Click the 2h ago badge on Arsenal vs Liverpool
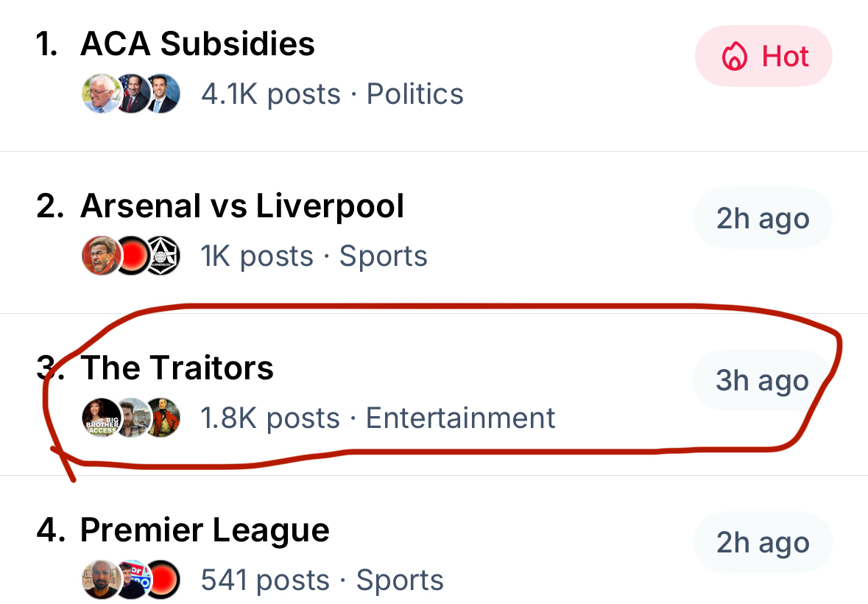The image size is (868, 604). (x=762, y=219)
